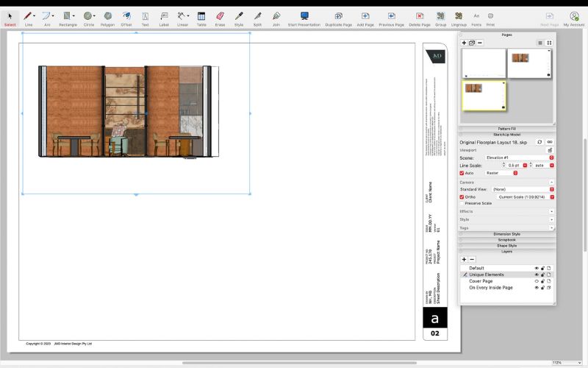Expand the Tags section
The height and width of the screenshot is (368, 588).
[551, 228]
